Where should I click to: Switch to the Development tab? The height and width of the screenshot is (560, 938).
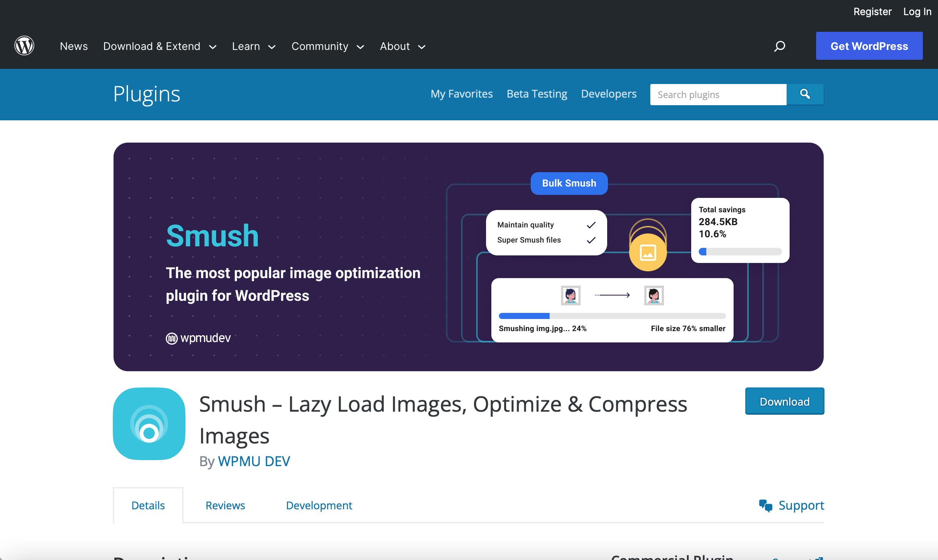[319, 506]
